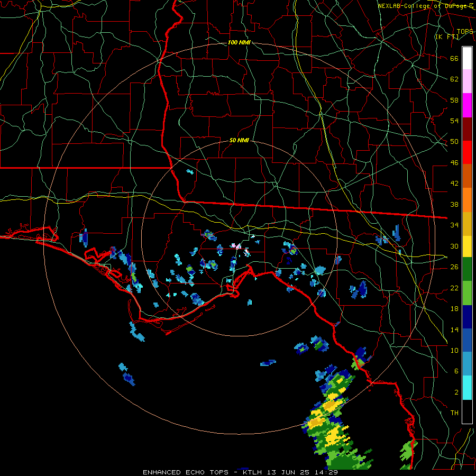Click the '38' legend value

(454, 204)
